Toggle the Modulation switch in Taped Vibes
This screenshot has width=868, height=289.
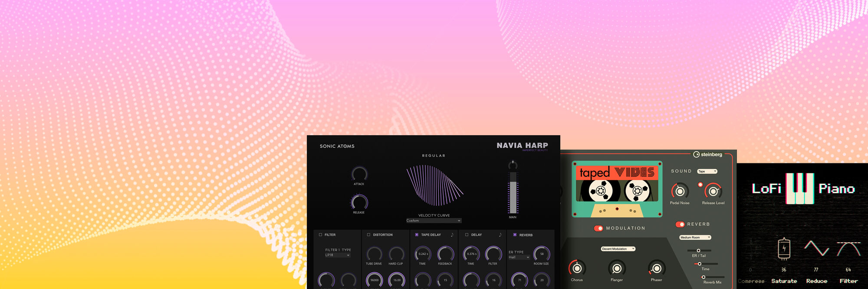[x=598, y=228]
